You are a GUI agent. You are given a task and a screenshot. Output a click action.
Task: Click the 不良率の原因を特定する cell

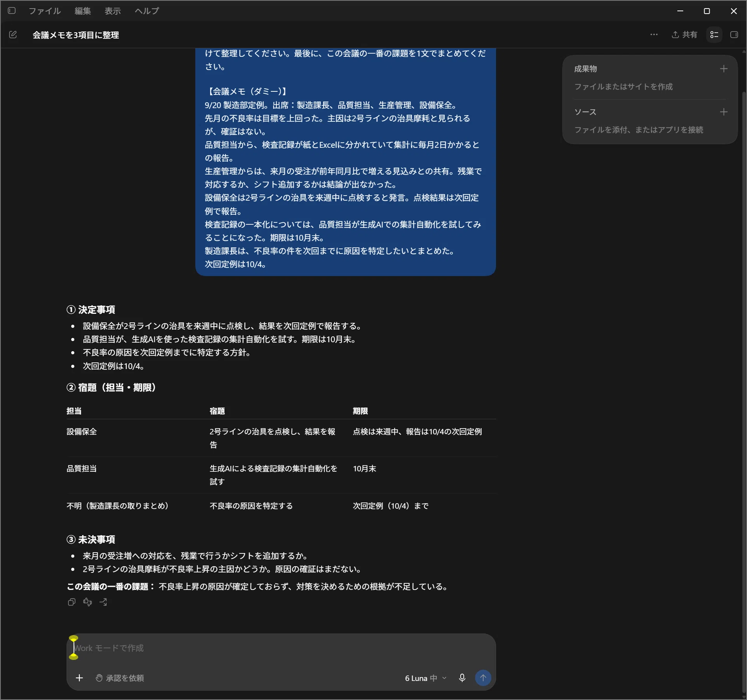coord(251,506)
